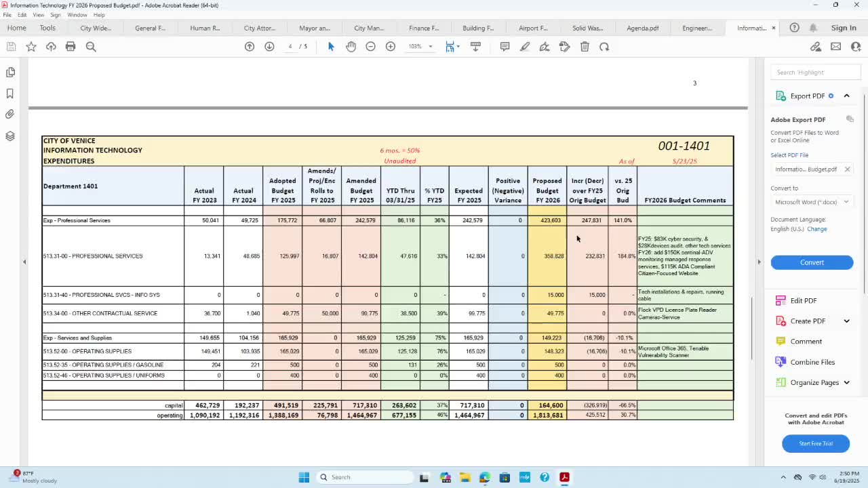The image size is (868, 488).
Task: Open the stamp tool icon
Action: tap(564, 46)
